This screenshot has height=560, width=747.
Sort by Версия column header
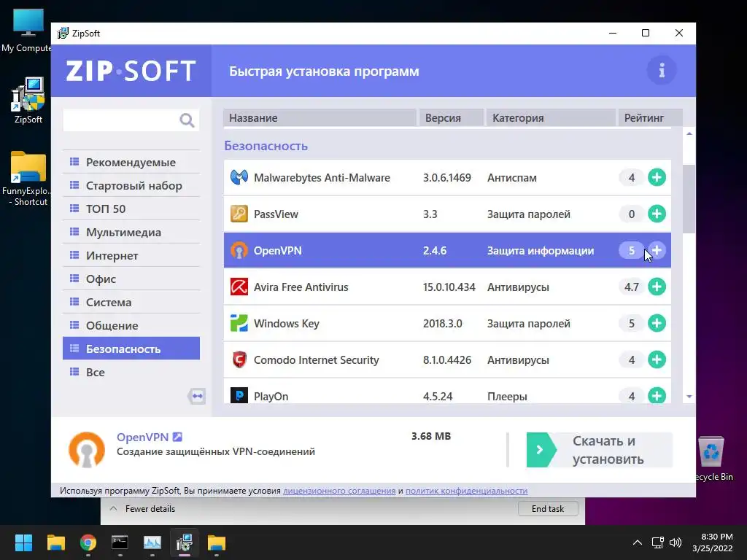(x=451, y=117)
